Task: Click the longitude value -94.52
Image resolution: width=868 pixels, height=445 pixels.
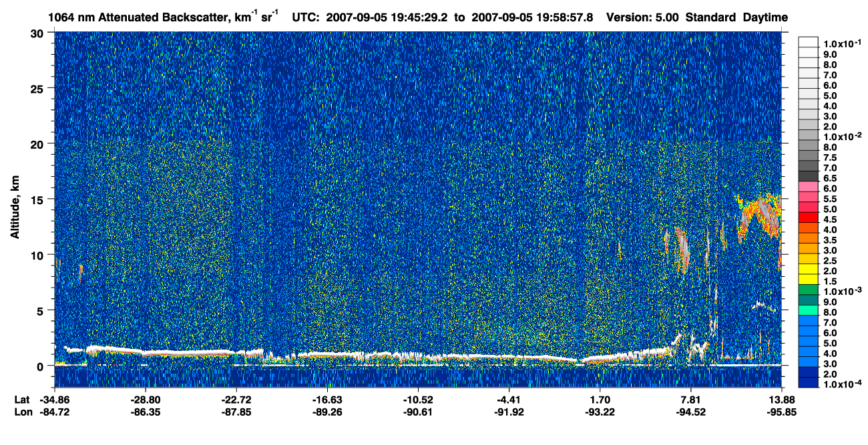Action: pyautogui.click(x=691, y=412)
